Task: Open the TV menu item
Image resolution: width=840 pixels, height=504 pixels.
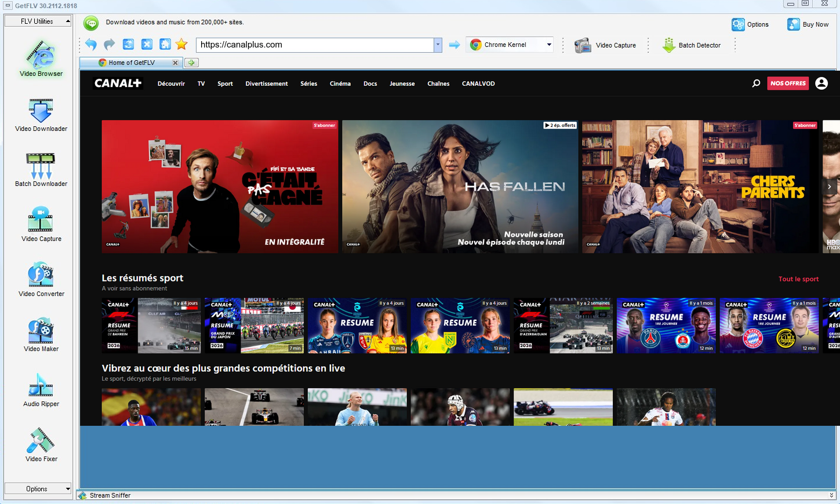Action: pos(201,83)
